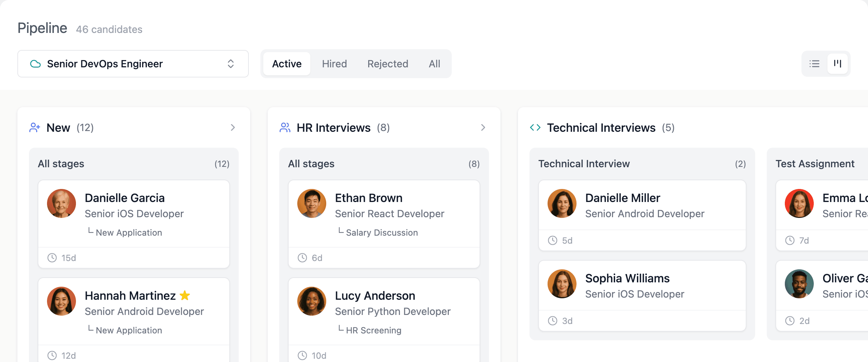Screen dimensions: 868x362
Task: Select the Active tab
Action: point(287,64)
